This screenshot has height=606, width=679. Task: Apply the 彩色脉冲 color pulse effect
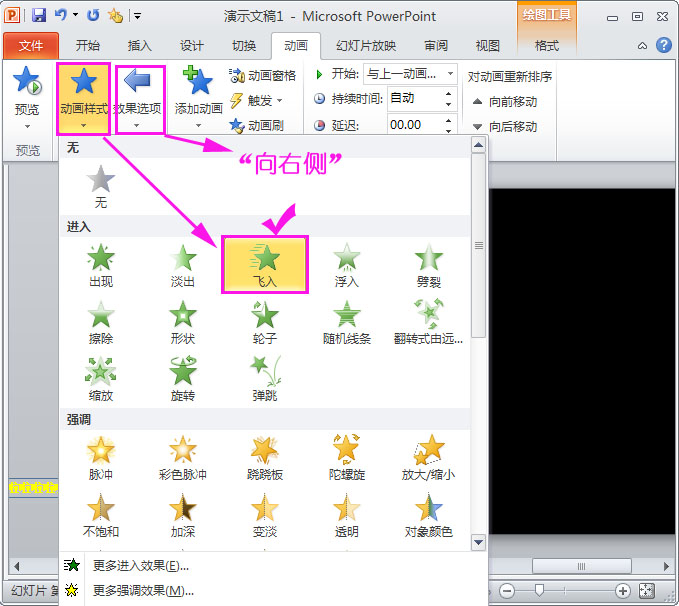point(183,458)
